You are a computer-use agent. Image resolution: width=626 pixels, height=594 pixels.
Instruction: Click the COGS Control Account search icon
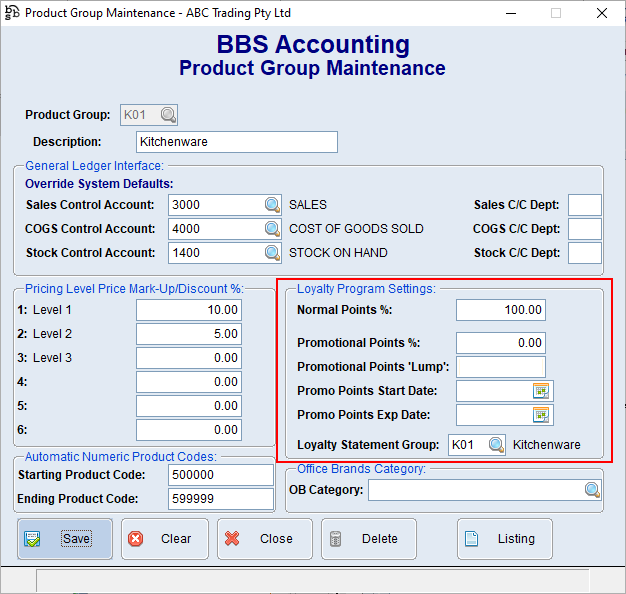coord(273,229)
